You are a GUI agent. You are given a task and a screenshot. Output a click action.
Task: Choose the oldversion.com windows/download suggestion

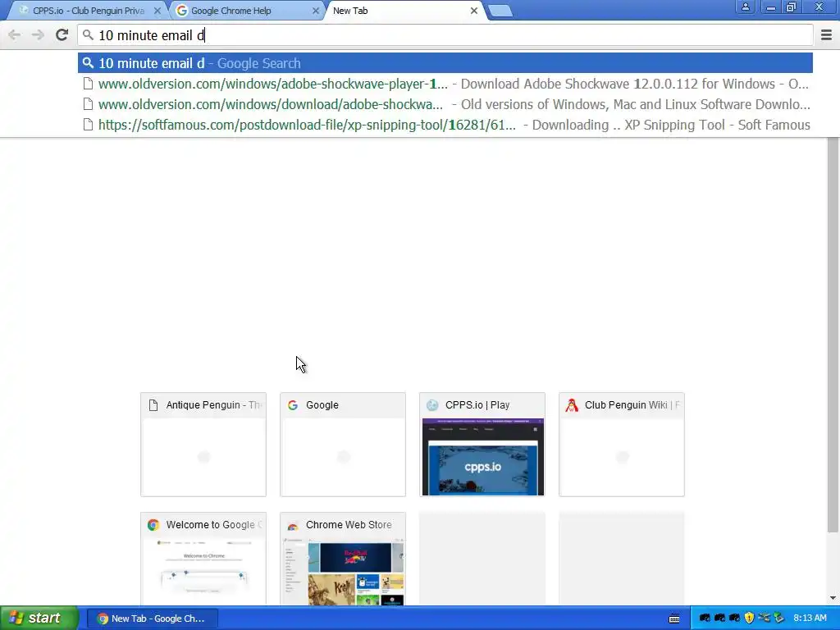(445, 104)
